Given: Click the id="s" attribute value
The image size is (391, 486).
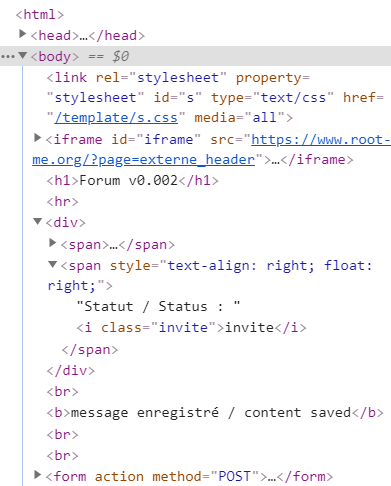Looking at the screenshot, I should coord(190,98).
